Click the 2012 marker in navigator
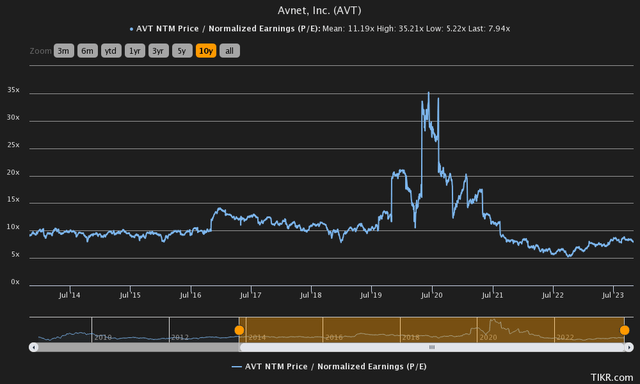 (180, 337)
